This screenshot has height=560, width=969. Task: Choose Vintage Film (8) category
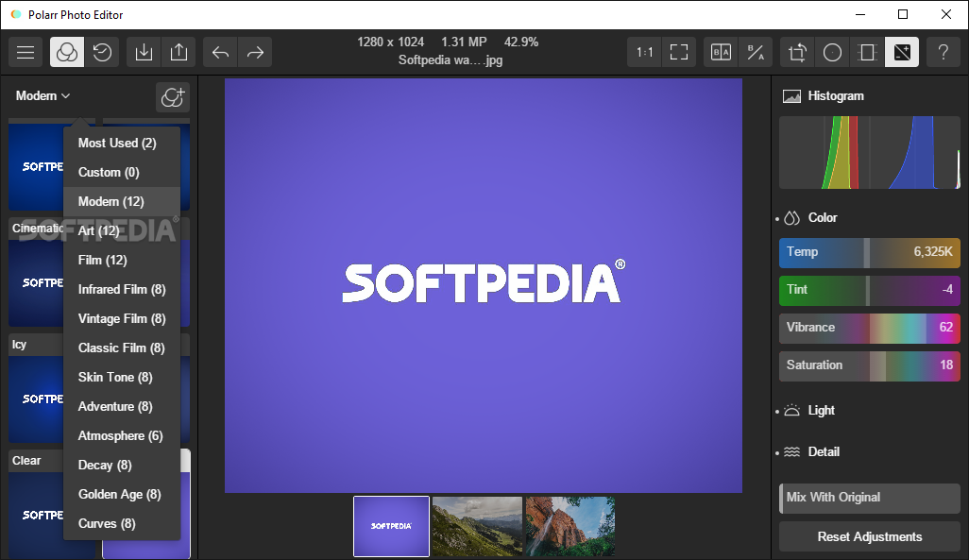pos(122,318)
